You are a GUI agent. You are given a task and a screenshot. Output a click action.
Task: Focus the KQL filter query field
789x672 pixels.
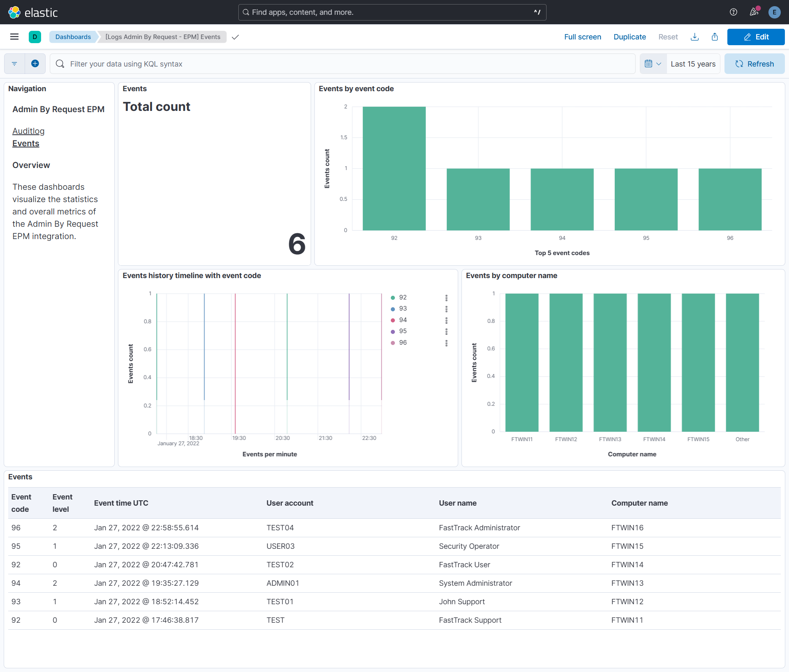[343, 64]
